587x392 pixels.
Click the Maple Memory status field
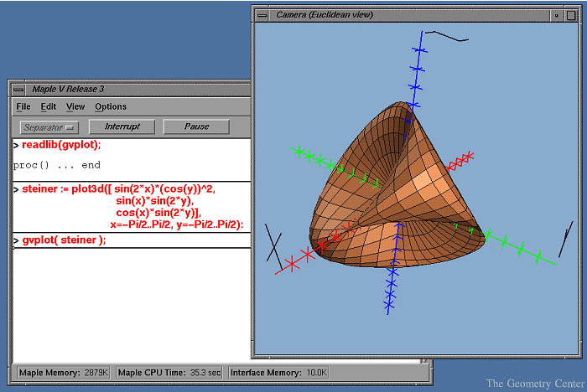coord(64,372)
